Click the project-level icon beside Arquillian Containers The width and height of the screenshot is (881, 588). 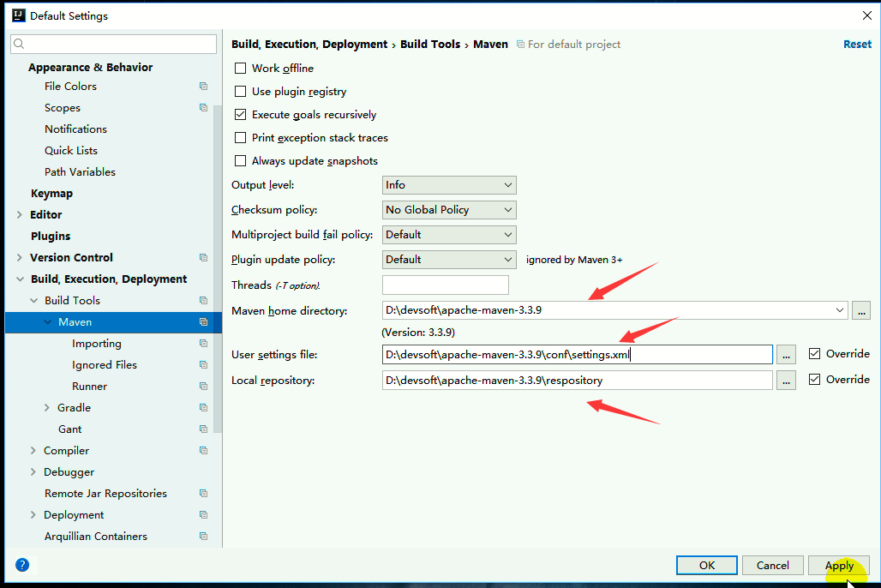[x=203, y=537]
